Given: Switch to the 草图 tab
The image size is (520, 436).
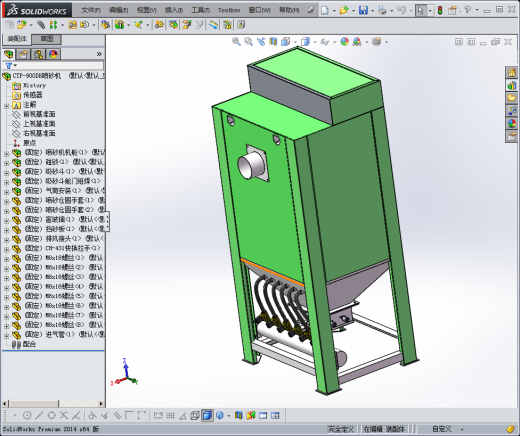Looking at the screenshot, I should click(x=47, y=39).
